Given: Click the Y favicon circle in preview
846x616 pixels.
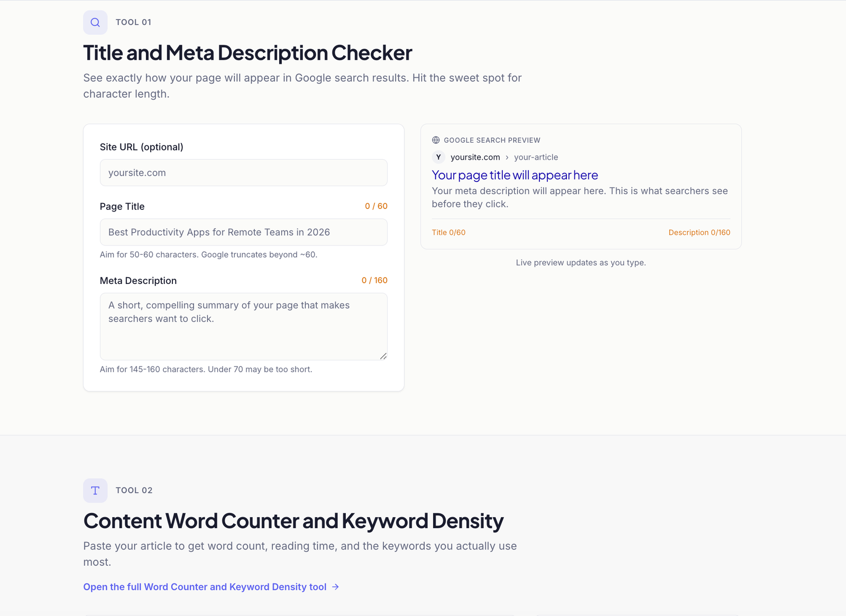Looking at the screenshot, I should [x=438, y=157].
